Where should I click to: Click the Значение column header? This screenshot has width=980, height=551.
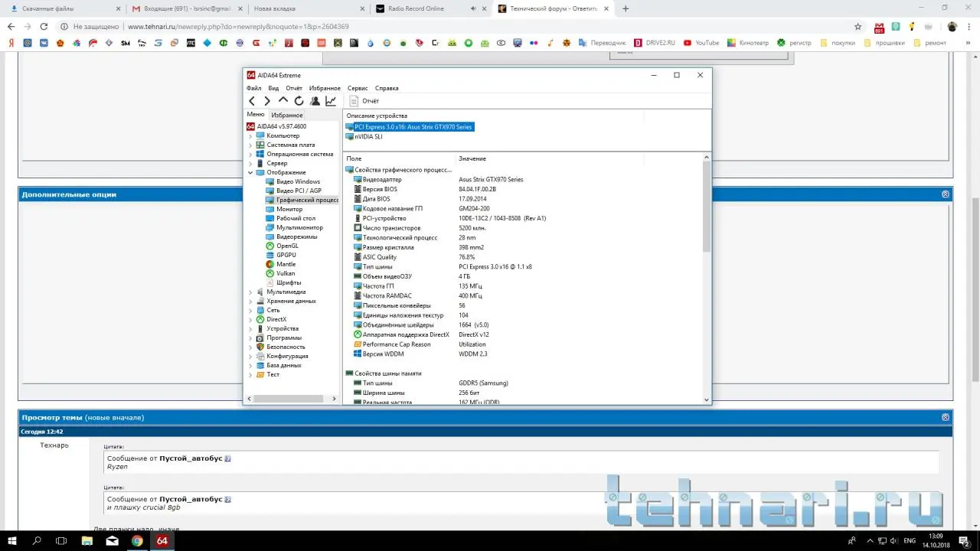click(472, 158)
